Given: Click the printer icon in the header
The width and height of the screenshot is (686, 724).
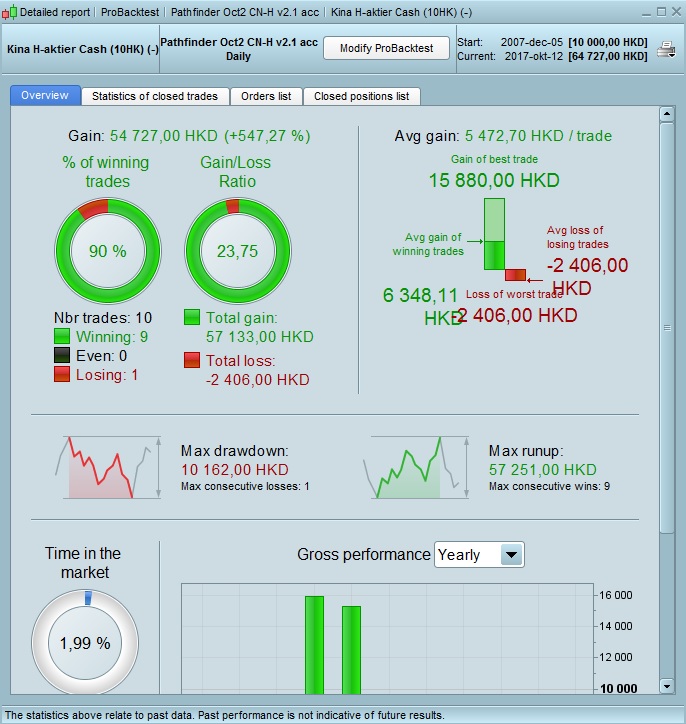Looking at the screenshot, I should 666,49.
